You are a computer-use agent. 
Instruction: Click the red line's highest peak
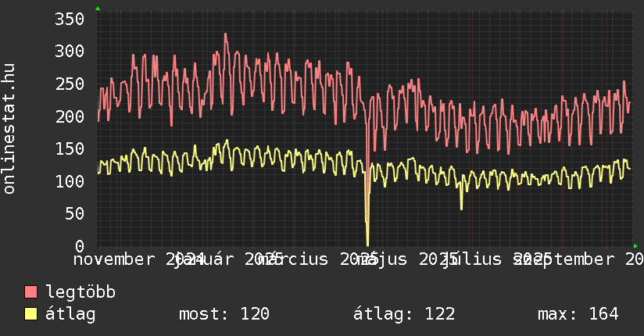225,34
